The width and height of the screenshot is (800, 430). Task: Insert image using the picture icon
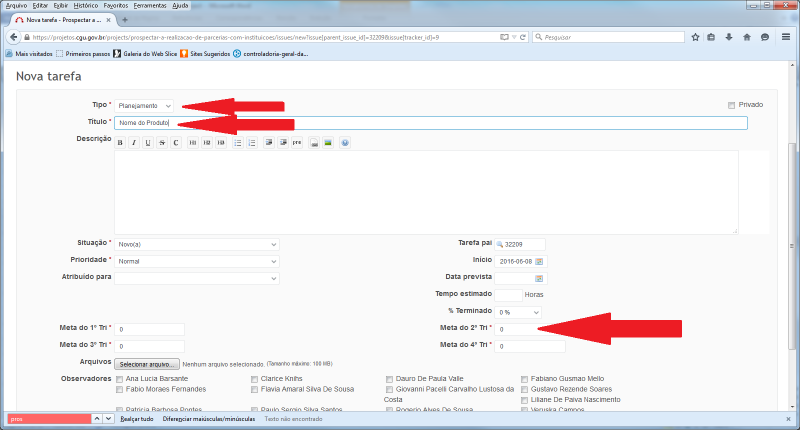(327, 143)
